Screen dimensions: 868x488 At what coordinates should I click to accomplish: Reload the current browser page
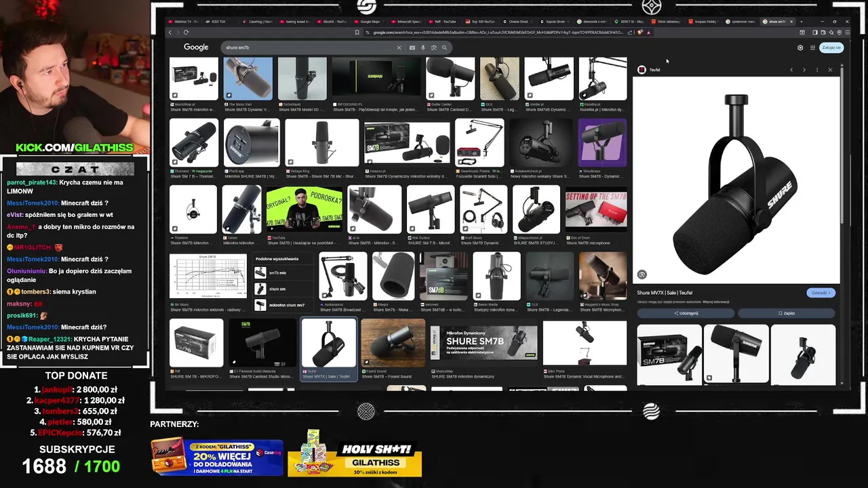coord(186,32)
